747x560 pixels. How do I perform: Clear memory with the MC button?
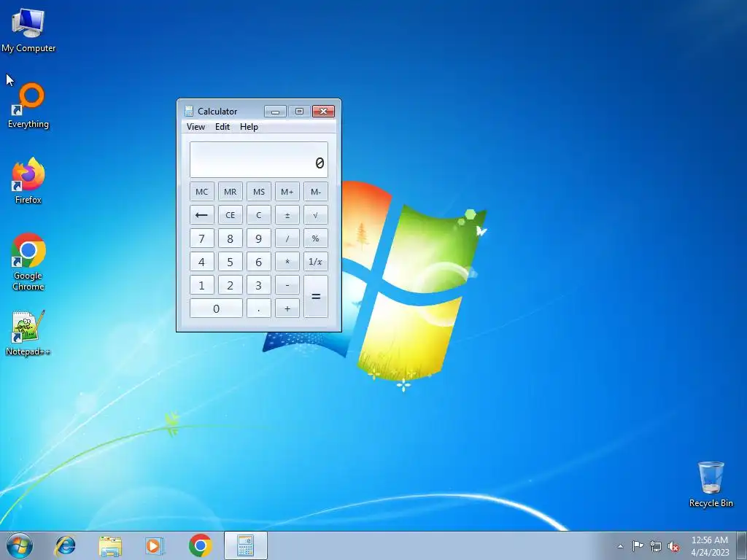(202, 192)
